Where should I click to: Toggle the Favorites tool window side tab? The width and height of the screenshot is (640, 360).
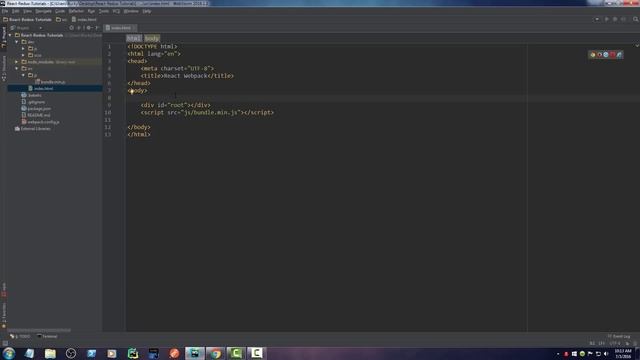pyautogui.click(x=4, y=316)
